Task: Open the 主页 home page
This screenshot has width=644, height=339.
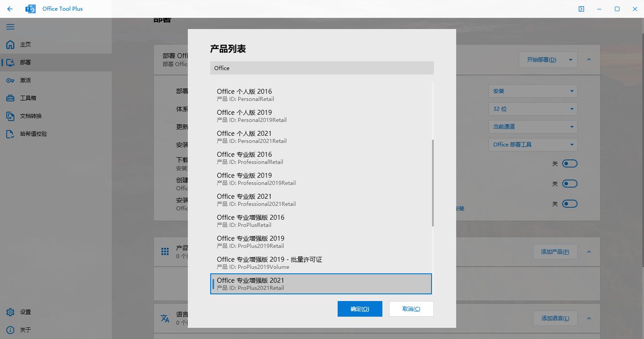Action: click(x=56, y=45)
